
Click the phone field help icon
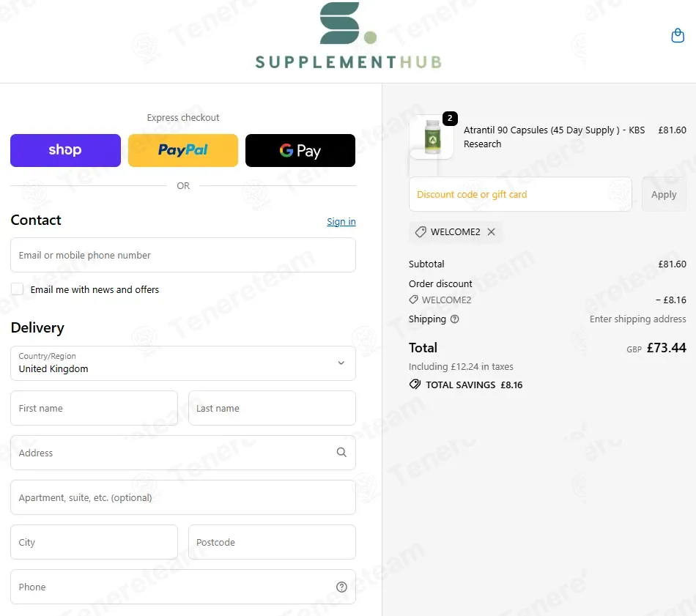coord(341,587)
